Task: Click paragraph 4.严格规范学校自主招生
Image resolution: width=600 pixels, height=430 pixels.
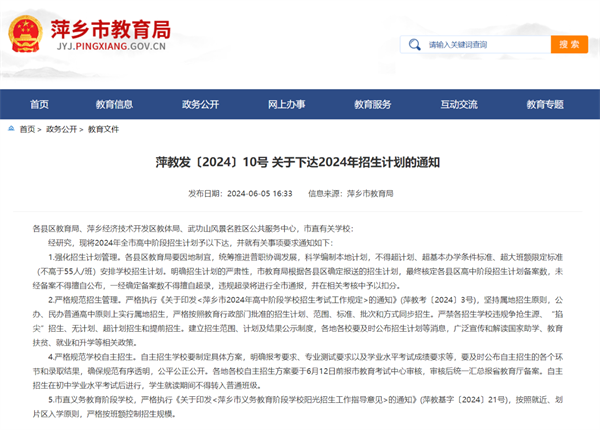Action: point(298,371)
